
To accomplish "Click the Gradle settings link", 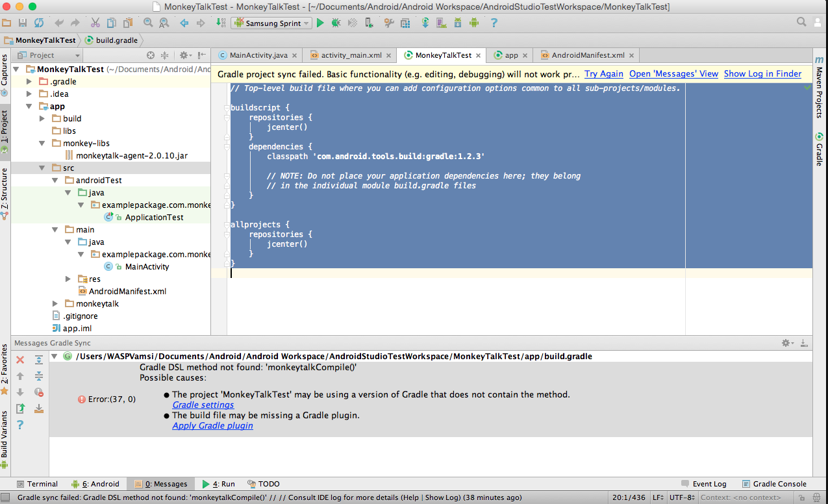I will pos(203,405).
